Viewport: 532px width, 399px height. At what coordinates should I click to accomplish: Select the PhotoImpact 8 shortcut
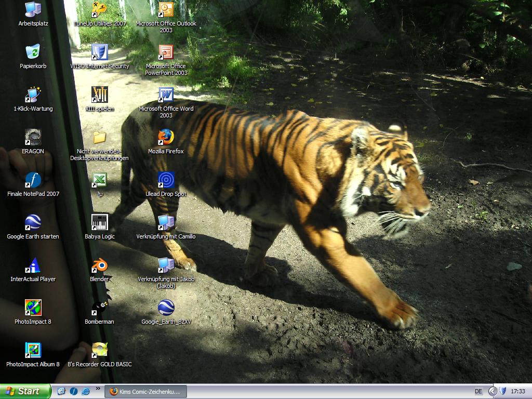pos(33,308)
